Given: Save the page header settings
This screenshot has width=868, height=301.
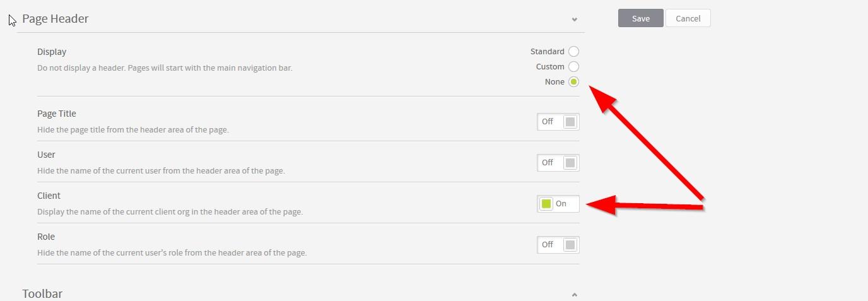Looking at the screenshot, I should (x=640, y=18).
